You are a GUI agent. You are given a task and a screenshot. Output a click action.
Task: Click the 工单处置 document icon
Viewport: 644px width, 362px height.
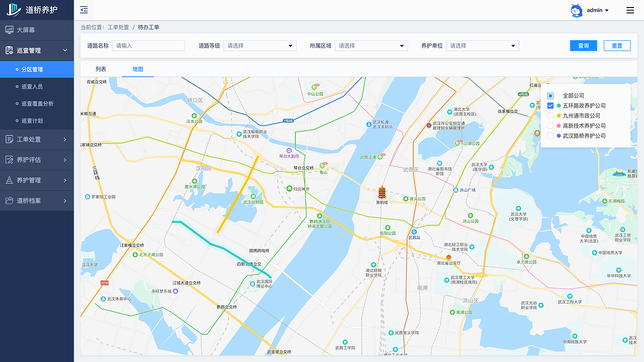[9, 139]
